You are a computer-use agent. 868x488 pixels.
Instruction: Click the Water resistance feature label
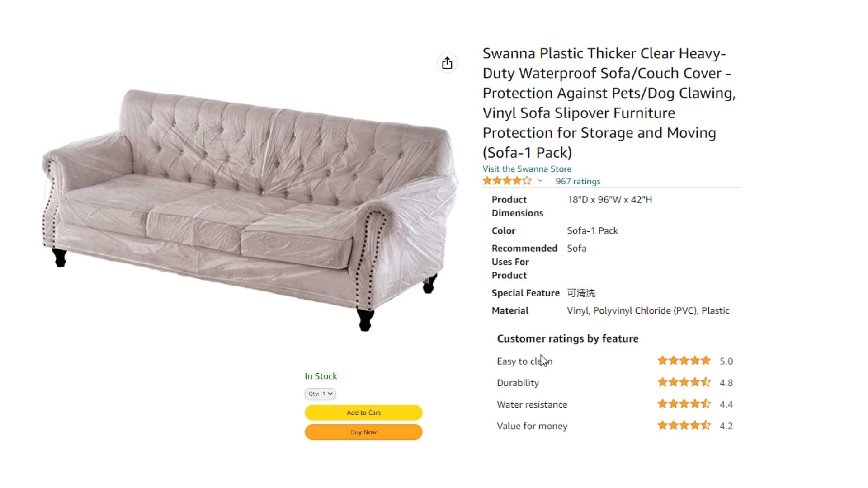[x=532, y=404]
